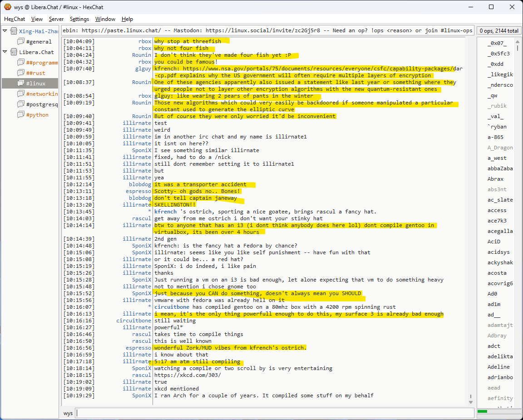
Task: Click the ##rust channel chat icon
Action: [21, 73]
